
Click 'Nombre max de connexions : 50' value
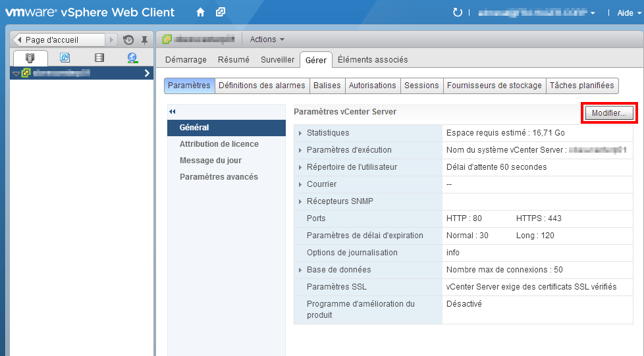[504, 270]
